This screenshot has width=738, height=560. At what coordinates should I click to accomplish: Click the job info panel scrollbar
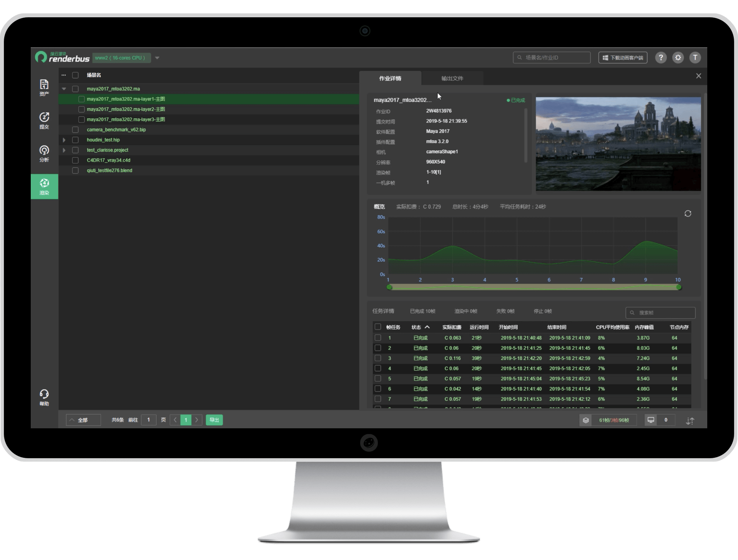pyautogui.click(x=525, y=135)
